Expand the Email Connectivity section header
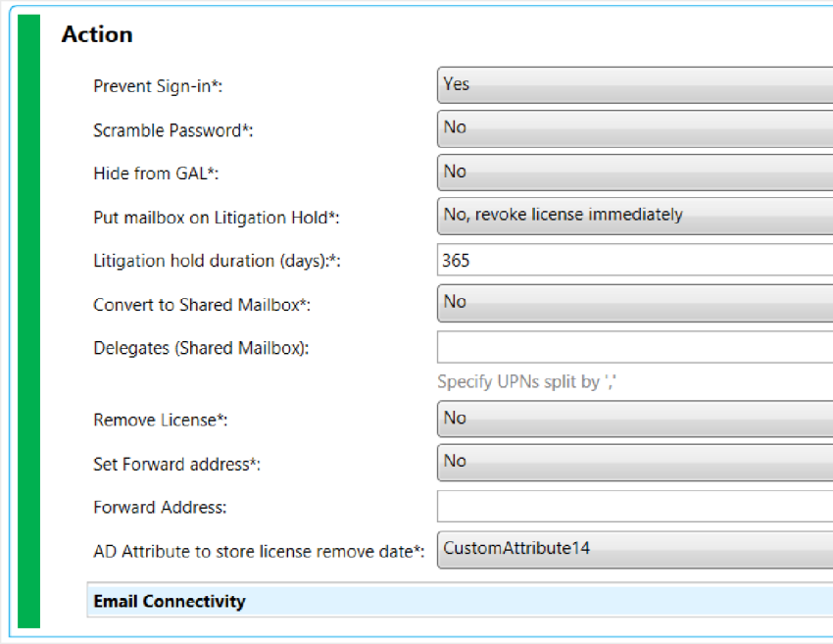The height and width of the screenshot is (644, 833). [x=460, y=601]
